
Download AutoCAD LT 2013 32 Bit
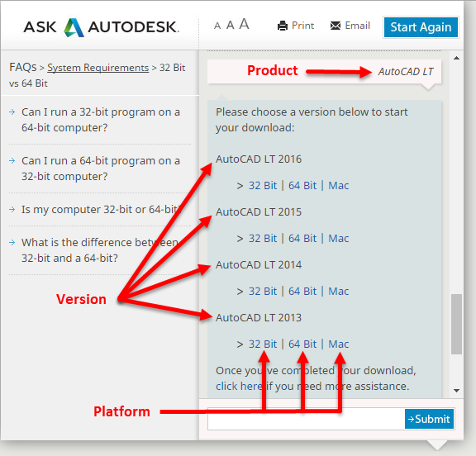coord(263,344)
